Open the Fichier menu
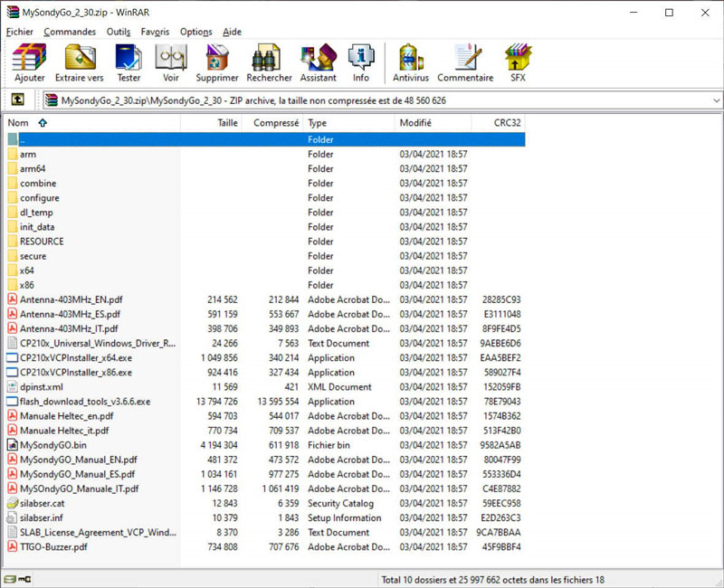 pyautogui.click(x=19, y=32)
